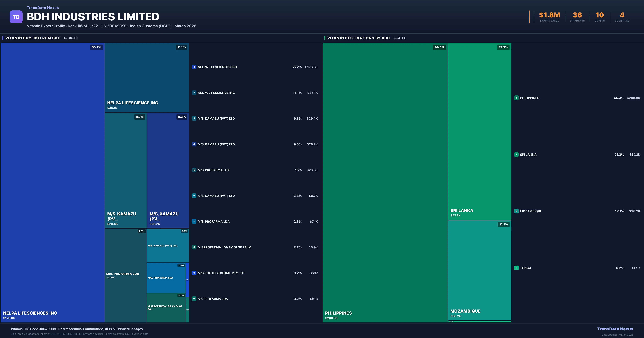This screenshot has width=644, height=338.
Task: Click the purple TD logo icon
Action: [16, 17]
